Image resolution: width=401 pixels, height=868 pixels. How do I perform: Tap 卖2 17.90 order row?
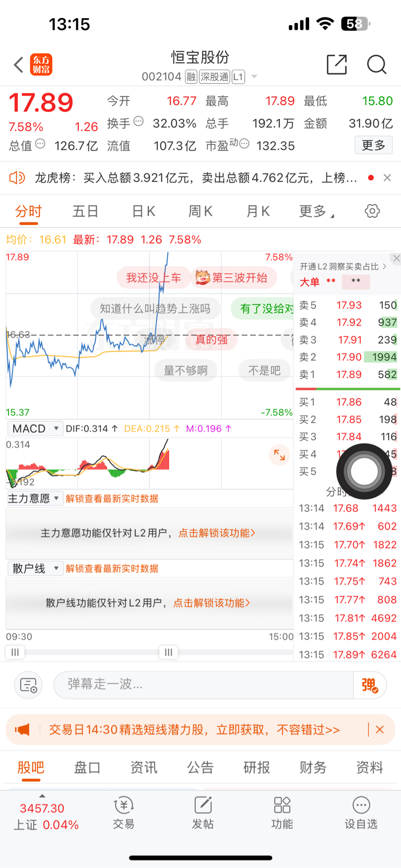coord(348,357)
